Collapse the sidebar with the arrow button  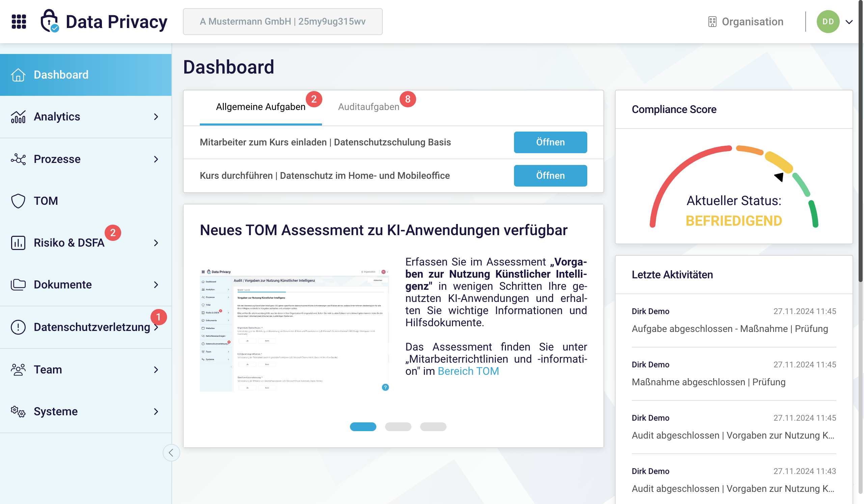pos(171,453)
